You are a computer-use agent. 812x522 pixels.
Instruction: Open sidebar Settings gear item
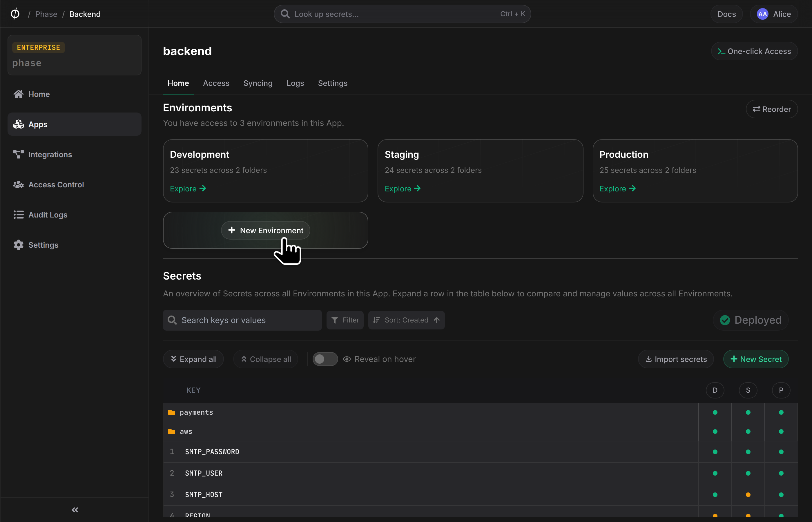(74, 245)
